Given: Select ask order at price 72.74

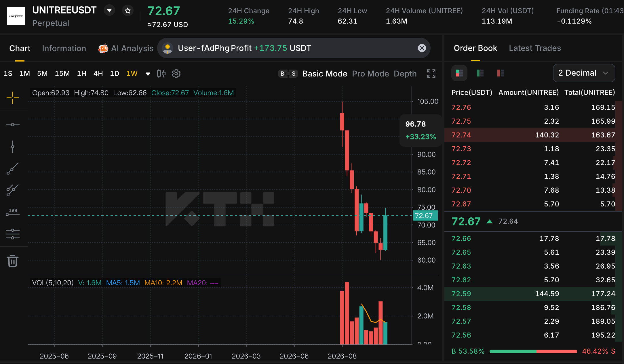Looking at the screenshot, I should [x=533, y=135].
